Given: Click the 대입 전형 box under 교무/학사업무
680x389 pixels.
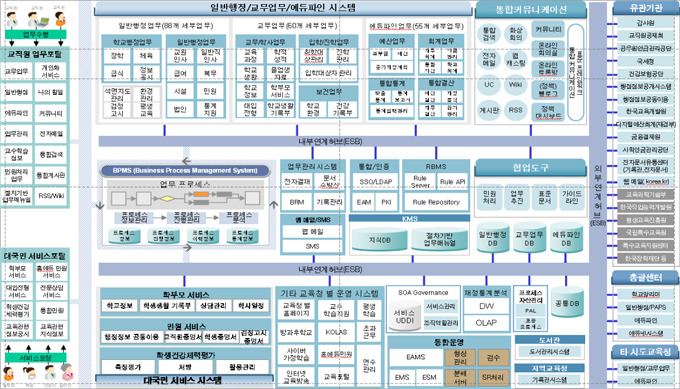Looking at the screenshot, I should (250, 109).
